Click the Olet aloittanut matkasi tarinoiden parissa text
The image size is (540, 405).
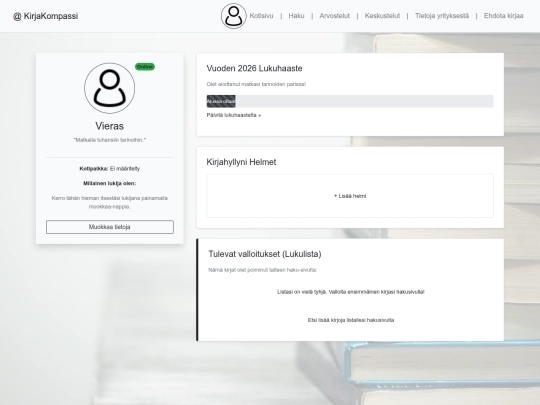256,84
